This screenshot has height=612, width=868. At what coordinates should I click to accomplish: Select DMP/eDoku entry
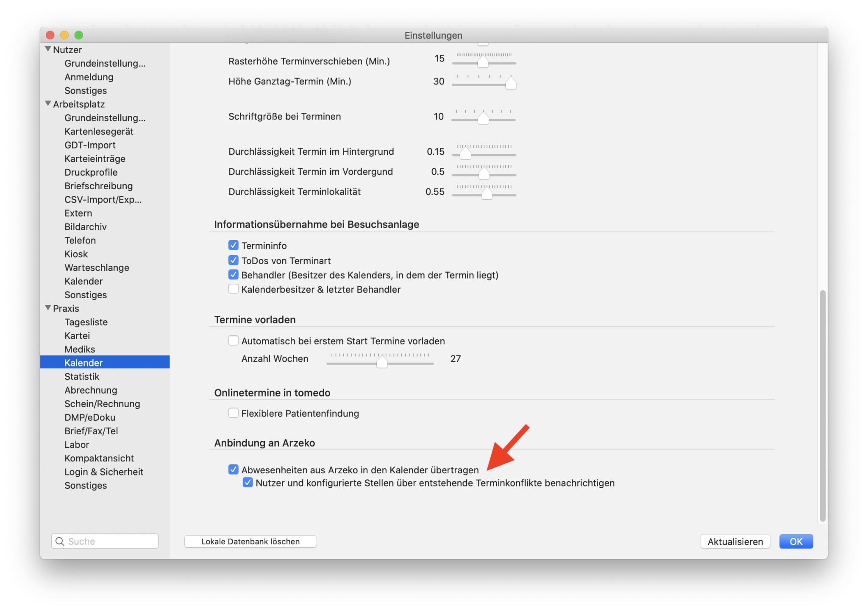click(x=90, y=417)
